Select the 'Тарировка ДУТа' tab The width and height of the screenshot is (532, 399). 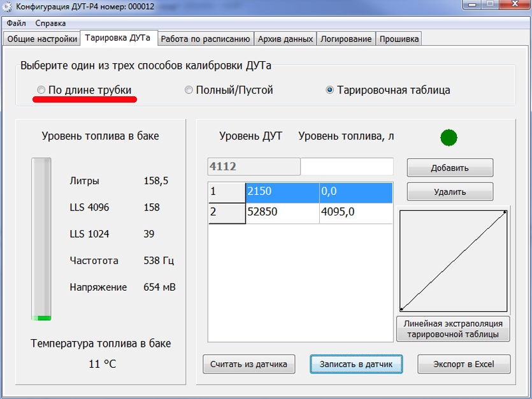118,38
